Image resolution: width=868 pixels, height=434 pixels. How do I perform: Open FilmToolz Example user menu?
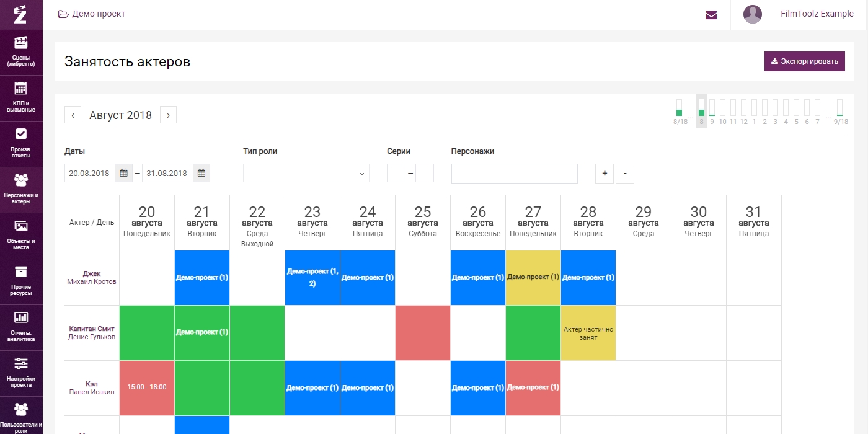[817, 14]
